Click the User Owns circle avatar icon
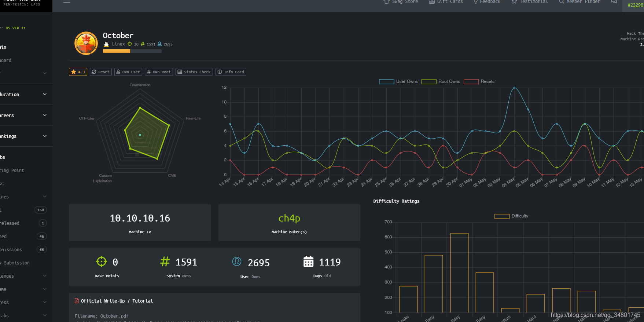Viewport: 644px width, 322px height. tap(237, 261)
